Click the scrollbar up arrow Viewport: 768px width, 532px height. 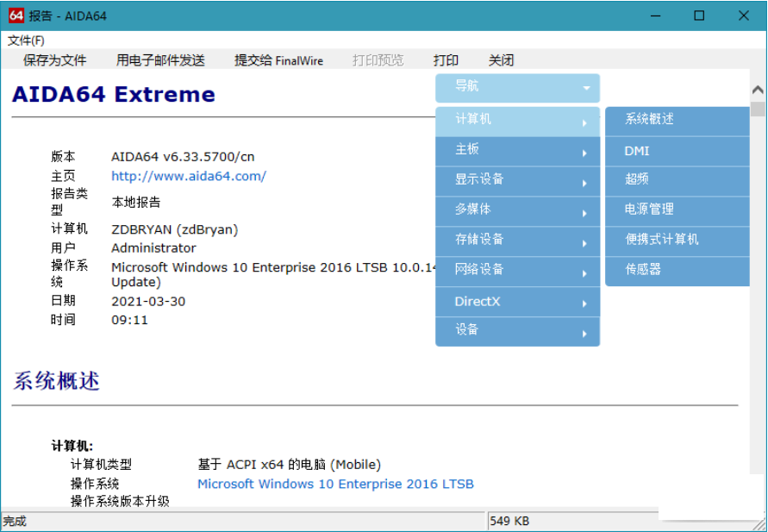pos(759,89)
